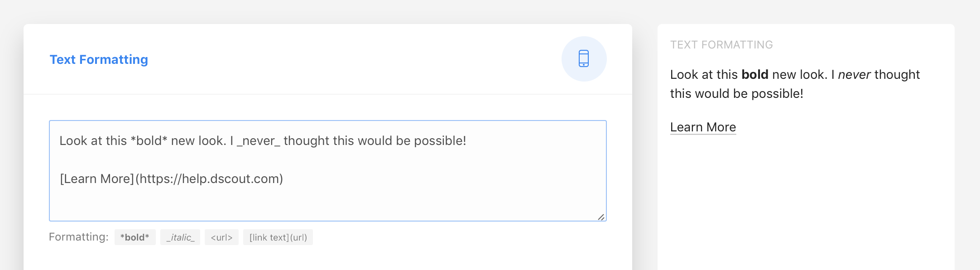Place cursor on _never_ inside the text area
980x270 pixels.
(x=259, y=141)
